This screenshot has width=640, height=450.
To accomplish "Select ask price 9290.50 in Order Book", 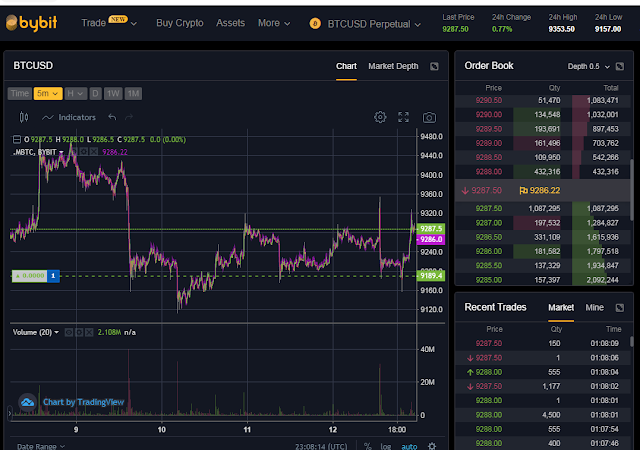I will point(489,100).
